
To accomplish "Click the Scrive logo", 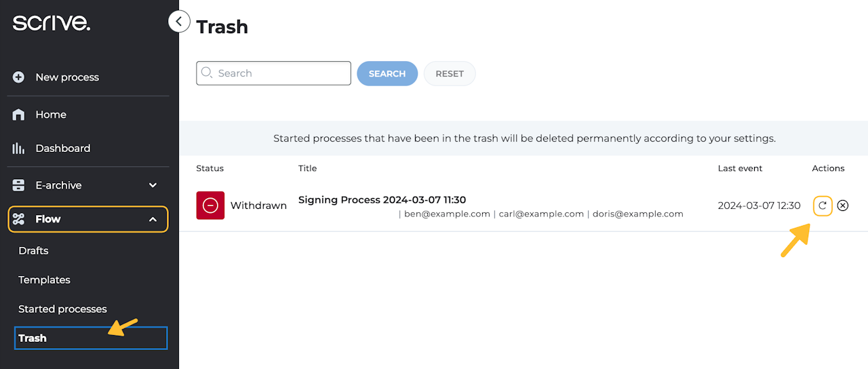I will [52, 23].
